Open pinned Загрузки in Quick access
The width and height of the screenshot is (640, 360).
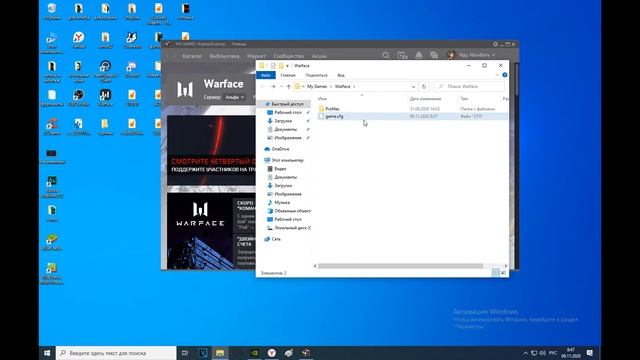(x=283, y=121)
